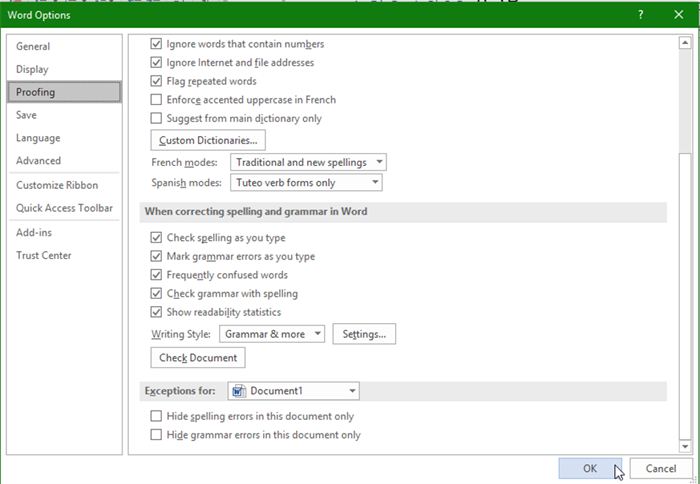Toggle Show readability statistics checkbox

click(x=156, y=312)
